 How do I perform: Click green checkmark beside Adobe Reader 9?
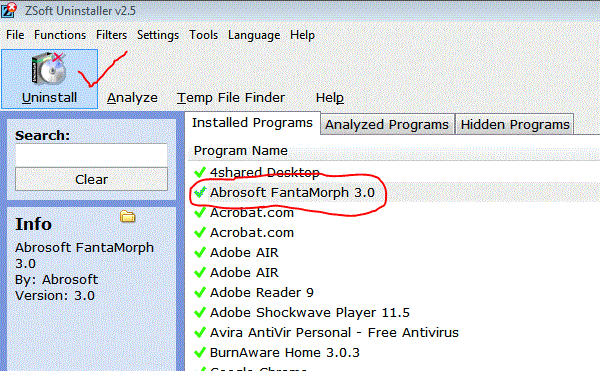point(200,293)
